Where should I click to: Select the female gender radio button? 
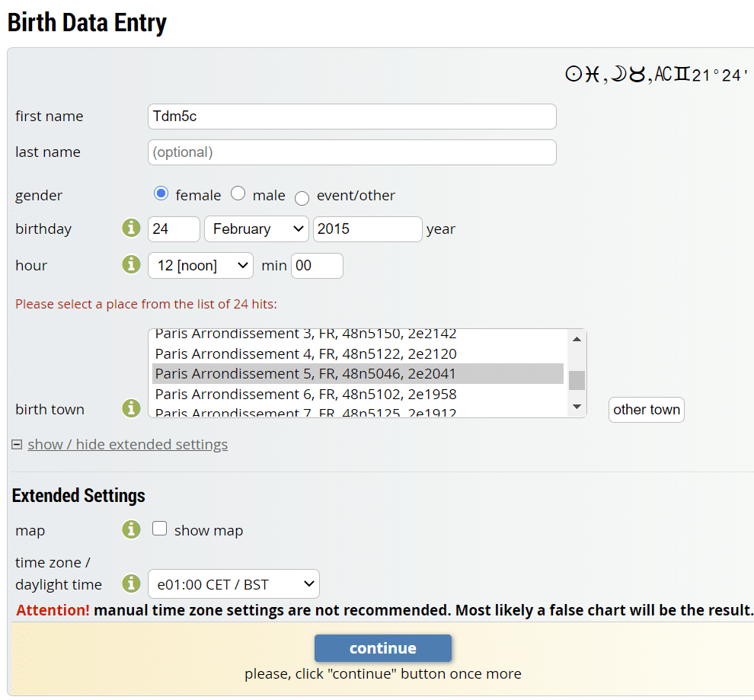tap(161, 193)
